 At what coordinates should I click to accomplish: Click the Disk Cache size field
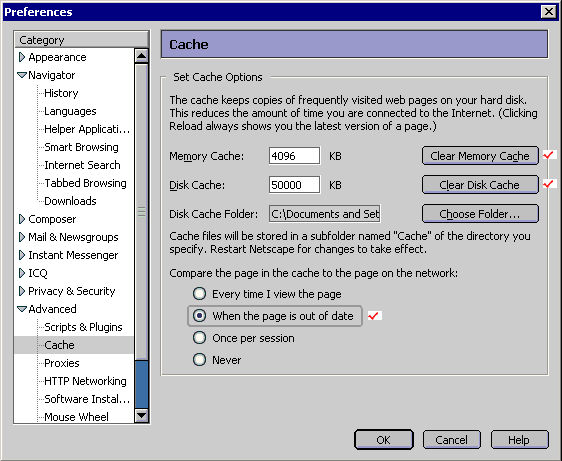click(x=294, y=185)
